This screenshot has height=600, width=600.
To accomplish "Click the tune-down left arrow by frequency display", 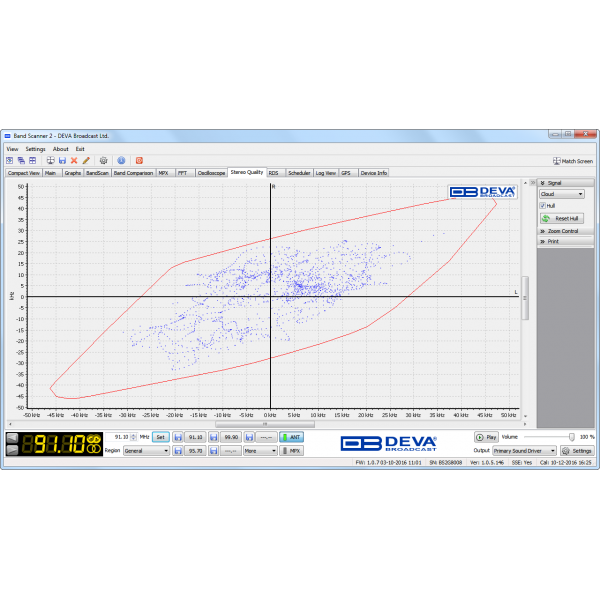I will [x=13, y=438].
